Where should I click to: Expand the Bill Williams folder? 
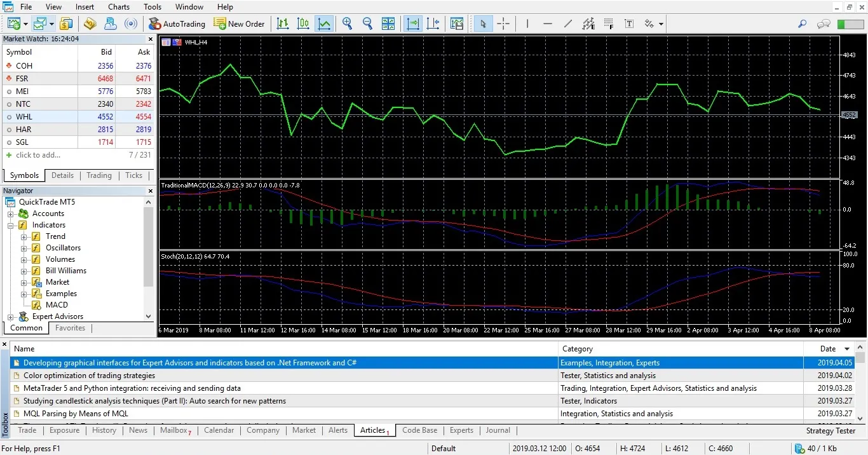(24, 271)
